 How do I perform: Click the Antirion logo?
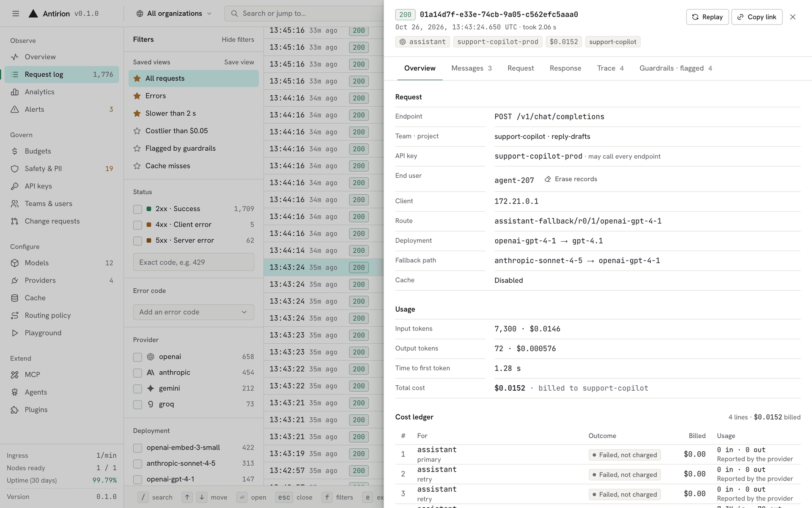click(x=33, y=14)
